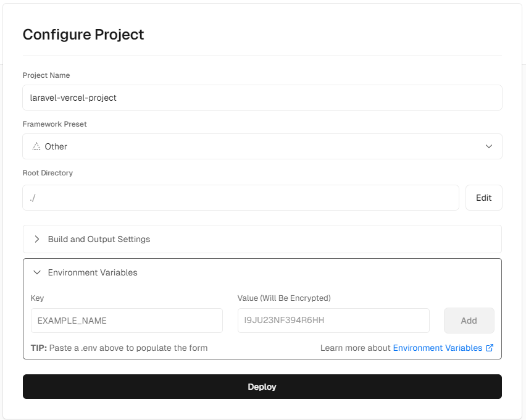Image resolution: width=526 pixels, height=420 pixels.
Task: Select the Value (Will Be Encrypted) field
Action: [333, 321]
